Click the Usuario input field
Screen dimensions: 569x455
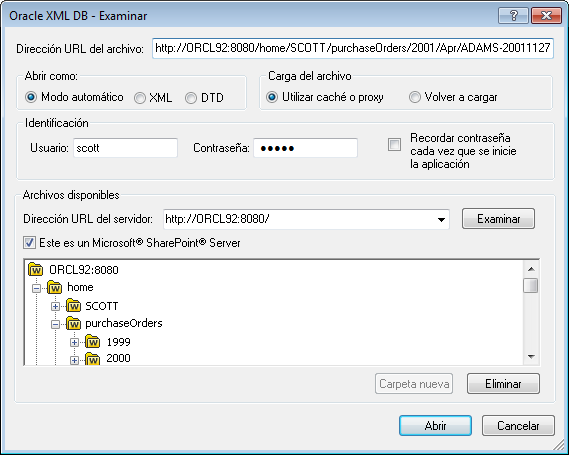125,148
